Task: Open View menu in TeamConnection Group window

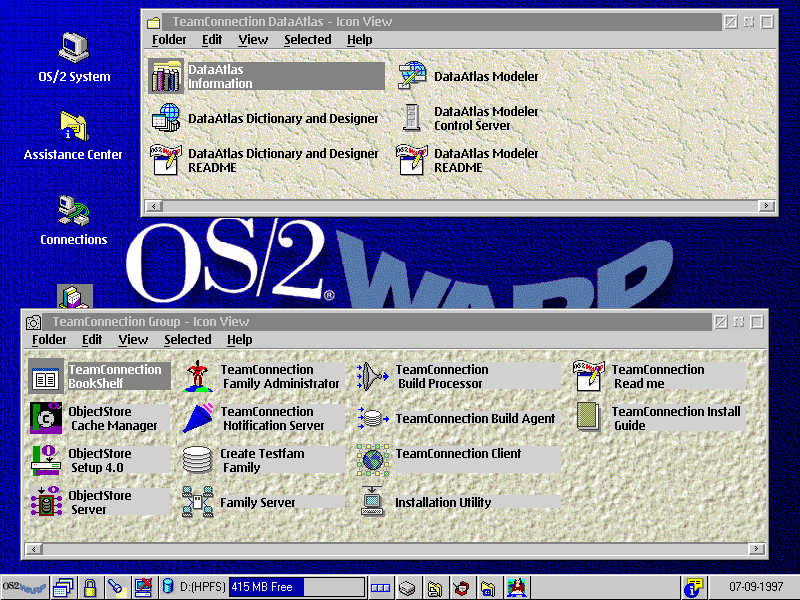Action: click(133, 340)
